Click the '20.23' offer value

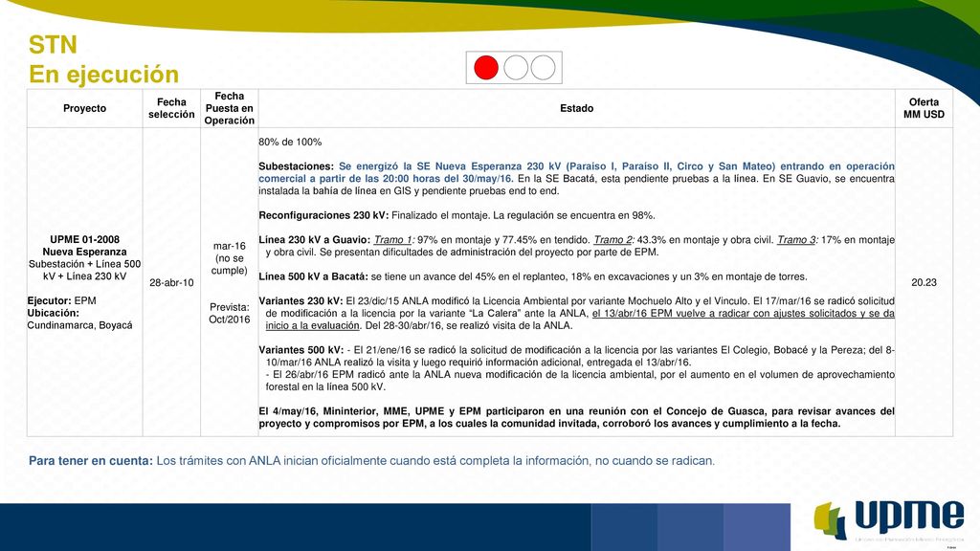(924, 282)
